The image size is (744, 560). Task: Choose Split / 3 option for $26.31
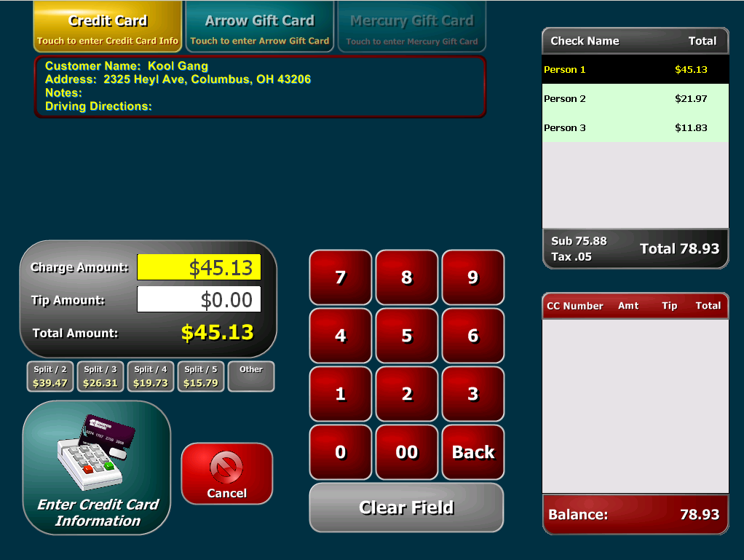coord(100,376)
